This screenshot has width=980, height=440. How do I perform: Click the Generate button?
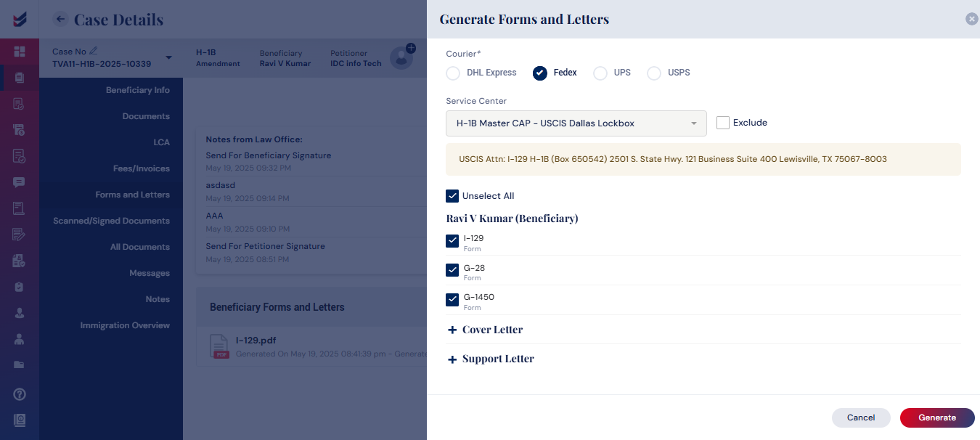[x=937, y=417]
